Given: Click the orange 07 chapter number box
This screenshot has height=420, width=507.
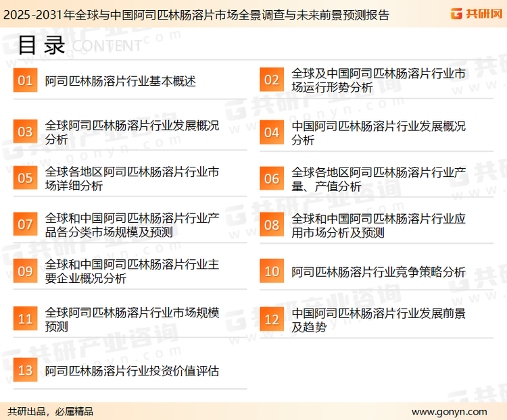Looking at the screenshot, I should [x=25, y=224].
